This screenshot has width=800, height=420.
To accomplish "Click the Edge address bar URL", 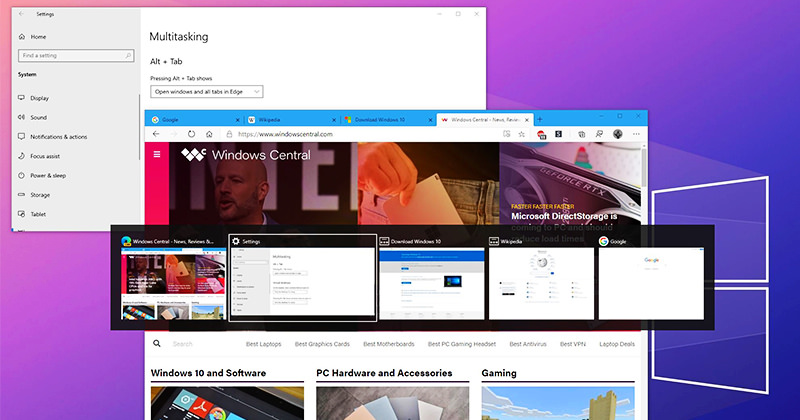I will click(x=285, y=134).
